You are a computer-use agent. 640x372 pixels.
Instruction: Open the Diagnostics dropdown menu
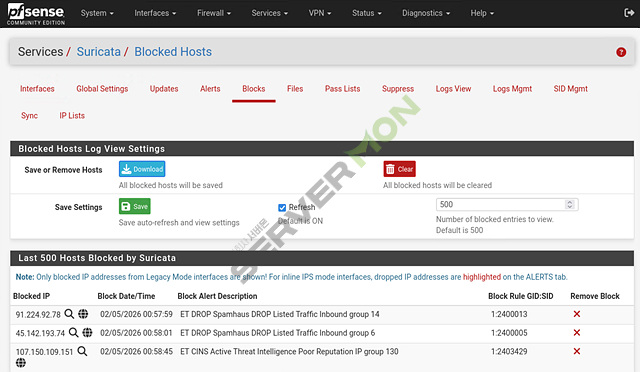click(x=426, y=13)
